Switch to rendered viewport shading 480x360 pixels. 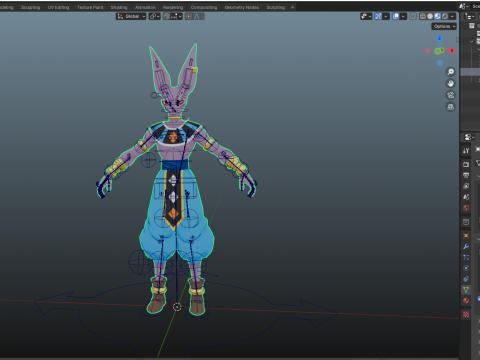coord(445,16)
